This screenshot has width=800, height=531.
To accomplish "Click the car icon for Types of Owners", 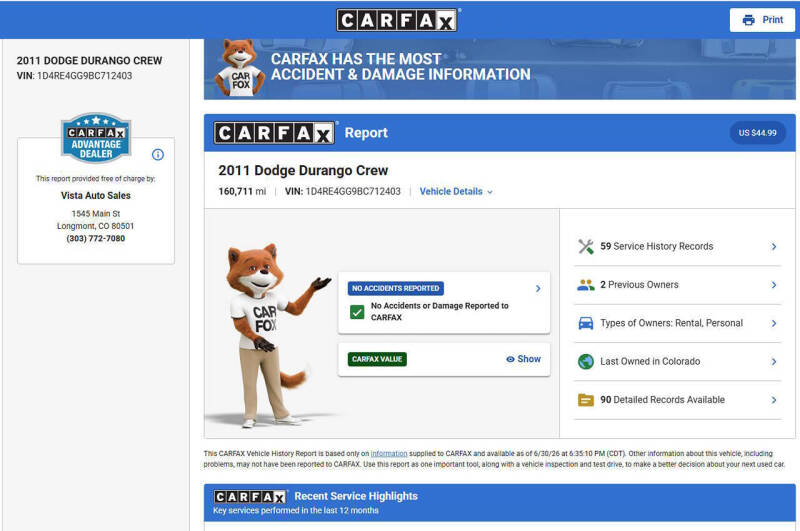I will pos(586,323).
